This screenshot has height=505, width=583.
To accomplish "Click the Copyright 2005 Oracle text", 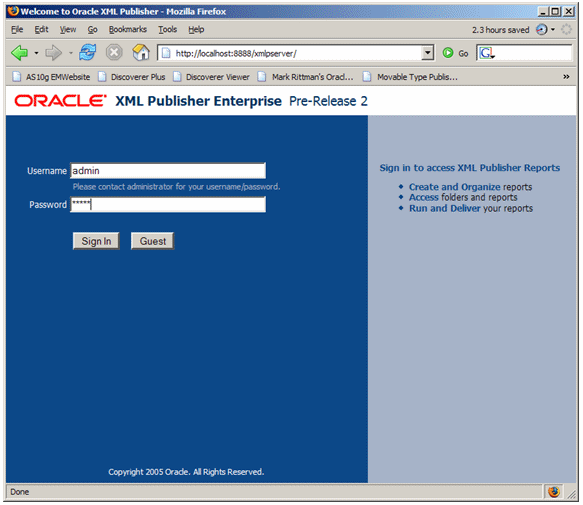I will pos(186,472).
